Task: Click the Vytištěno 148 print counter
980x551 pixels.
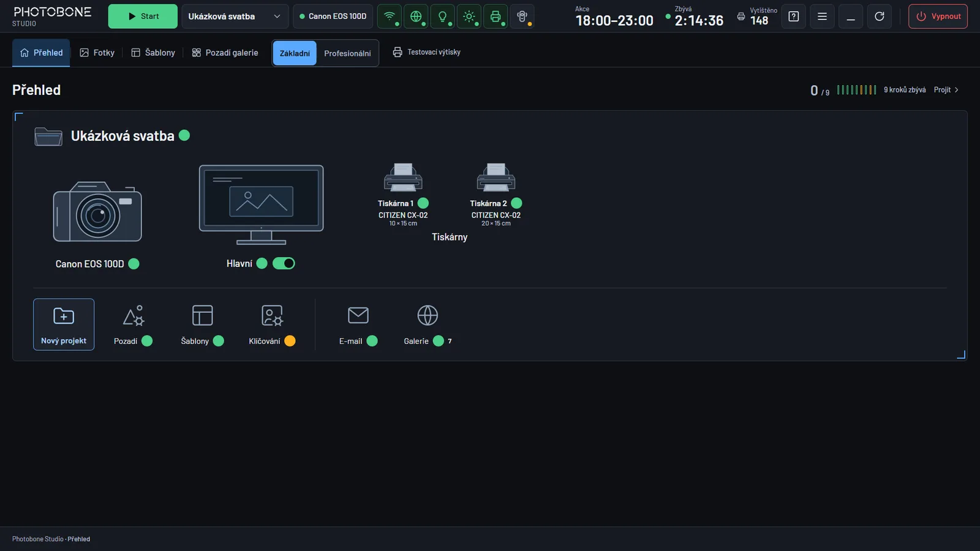Action: tap(757, 17)
